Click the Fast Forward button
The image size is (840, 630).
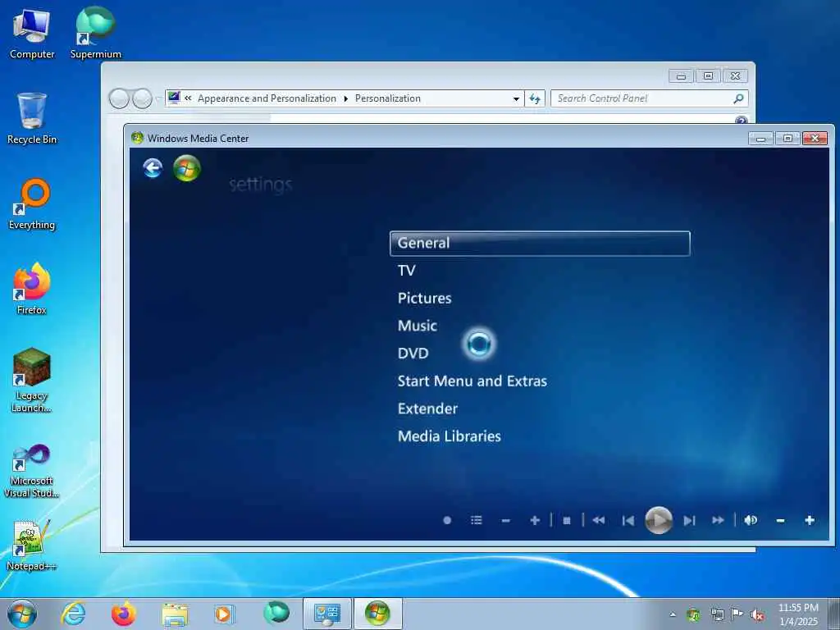pyautogui.click(x=718, y=520)
